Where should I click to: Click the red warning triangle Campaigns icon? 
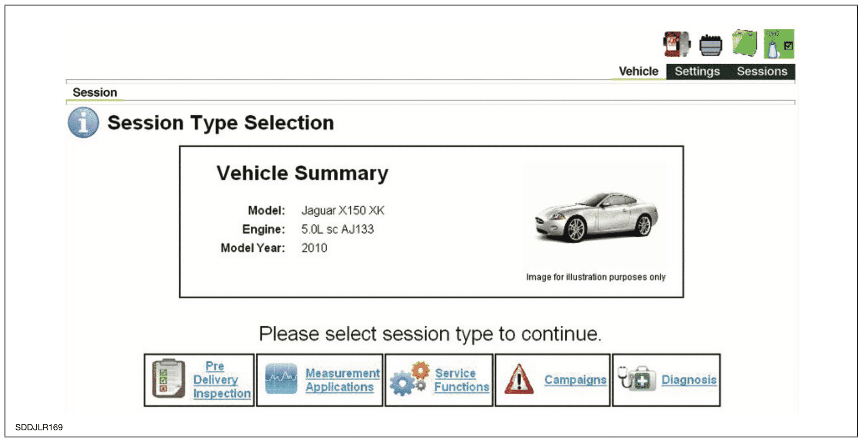519,379
